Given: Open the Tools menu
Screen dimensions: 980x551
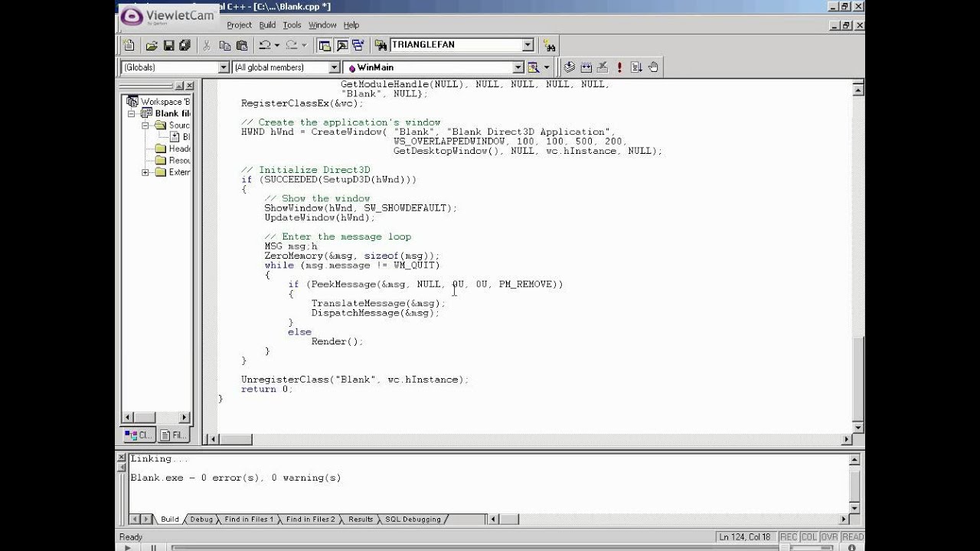Looking at the screenshot, I should pyautogui.click(x=292, y=25).
